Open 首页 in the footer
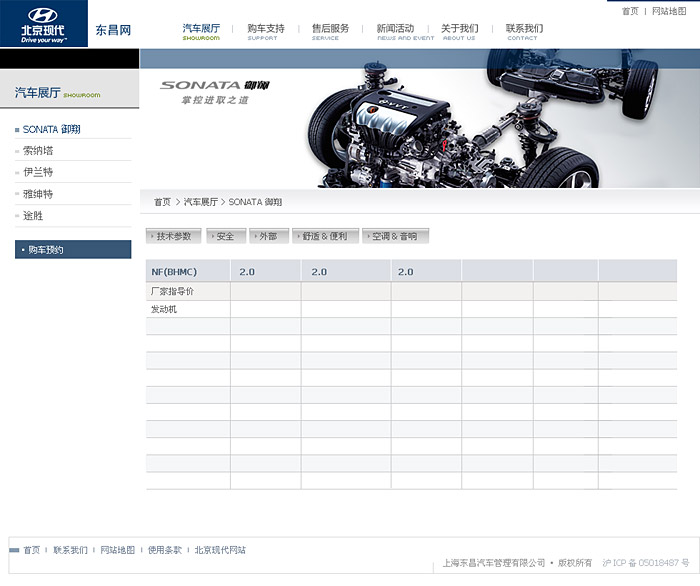The image size is (700, 586). pos(32,550)
